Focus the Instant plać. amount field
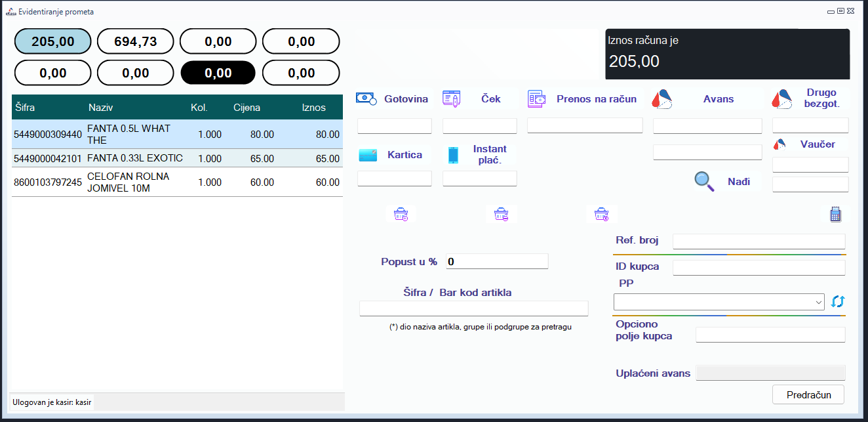Image resolution: width=868 pixels, height=422 pixels. click(480, 179)
